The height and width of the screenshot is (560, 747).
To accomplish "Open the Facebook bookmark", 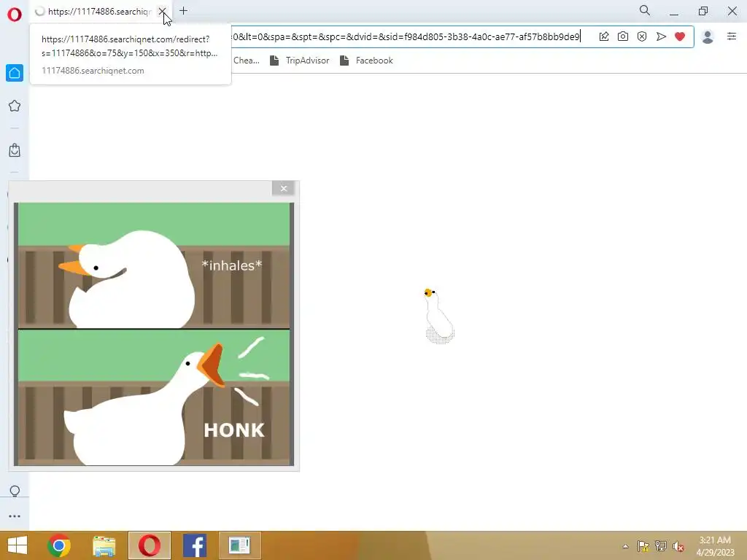I will [366, 61].
